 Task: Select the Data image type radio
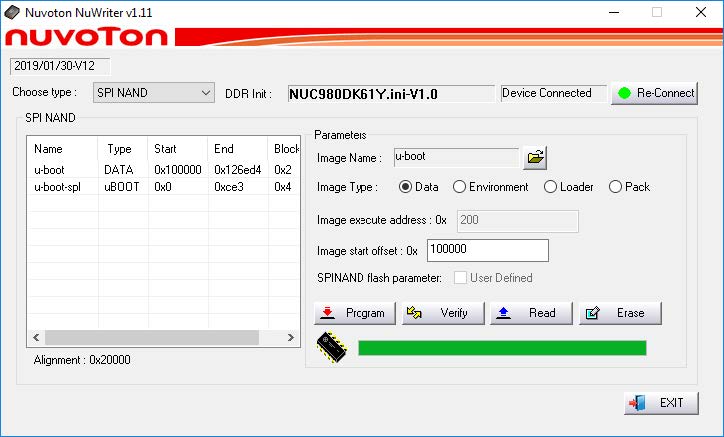405,187
